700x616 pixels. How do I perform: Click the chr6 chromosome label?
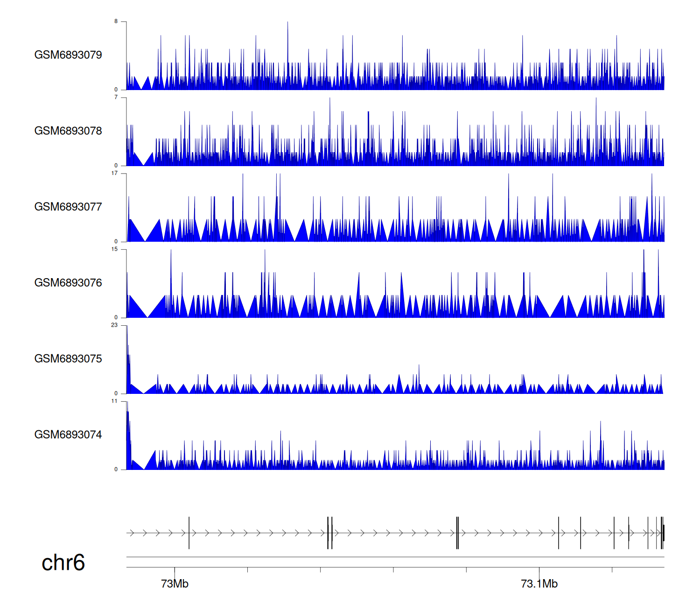coord(63,563)
